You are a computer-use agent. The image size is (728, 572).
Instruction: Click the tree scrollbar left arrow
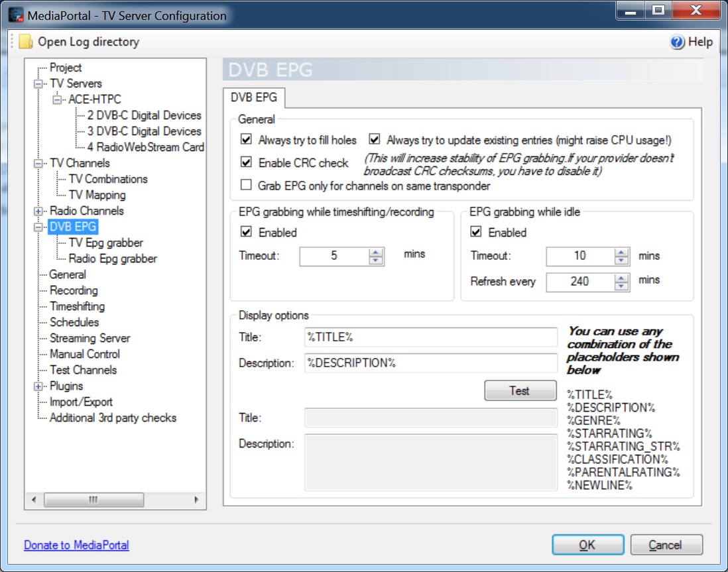coord(33,500)
